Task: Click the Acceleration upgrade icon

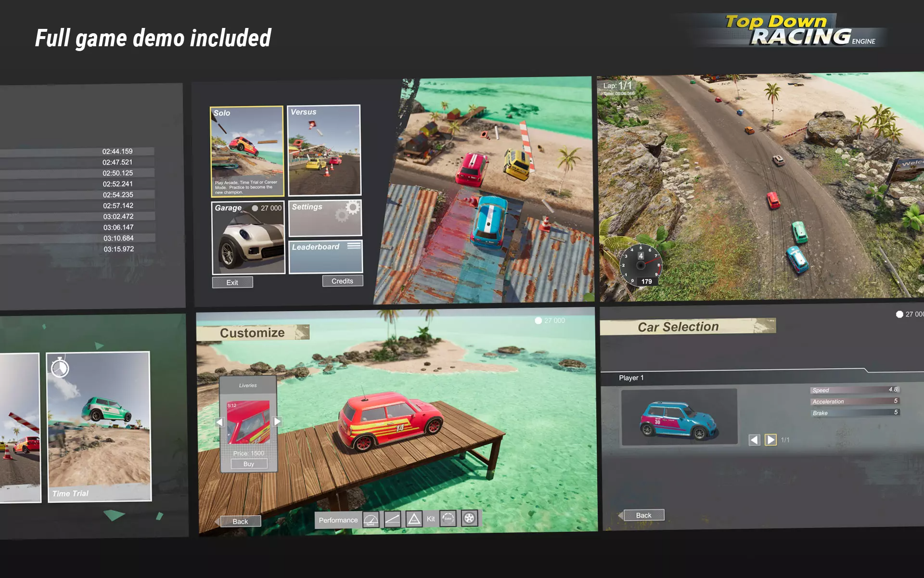Action: (x=392, y=519)
